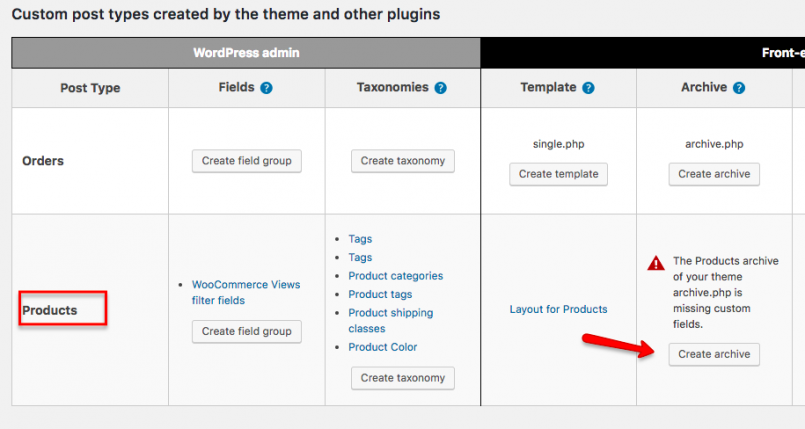Image resolution: width=805 pixels, height=429 pixels.
Task: Open the Taxonomies help question-mark icon
Action: [440, 88]
